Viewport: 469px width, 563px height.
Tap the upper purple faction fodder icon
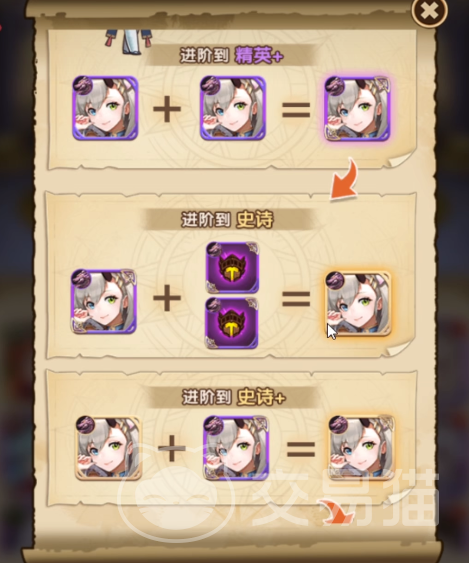pyautogui.click(x=232, y=268)
